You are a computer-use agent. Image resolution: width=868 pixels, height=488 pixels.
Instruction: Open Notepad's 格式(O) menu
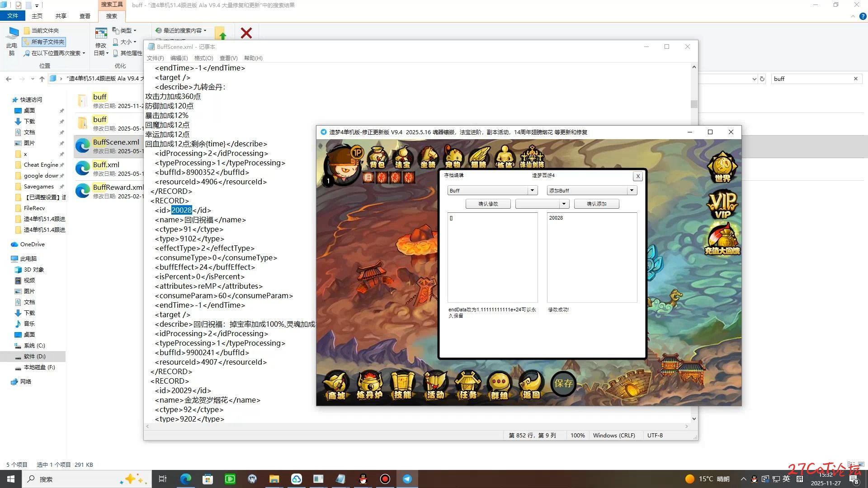pyautogui.click(x=203, y=58)
